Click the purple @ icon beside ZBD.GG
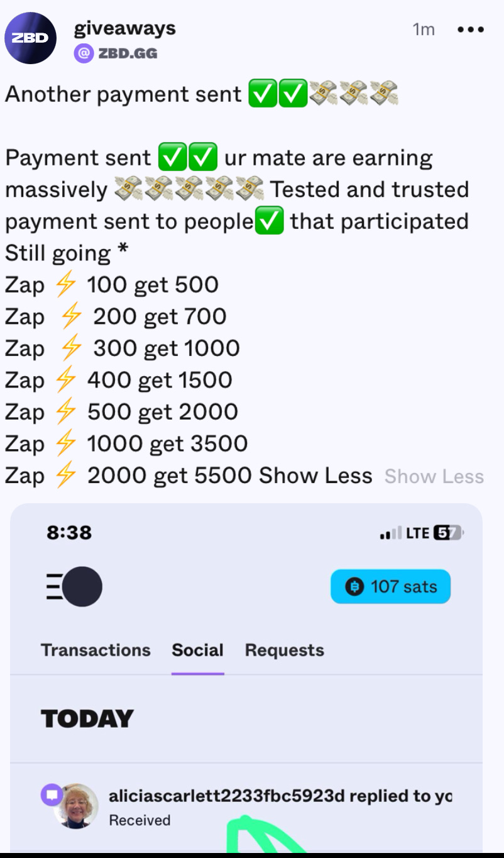 click(84, 53)
